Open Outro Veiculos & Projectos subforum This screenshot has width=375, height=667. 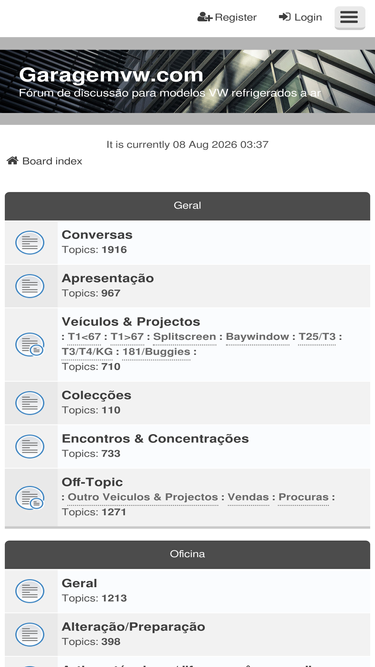click(x=143, y=497)
